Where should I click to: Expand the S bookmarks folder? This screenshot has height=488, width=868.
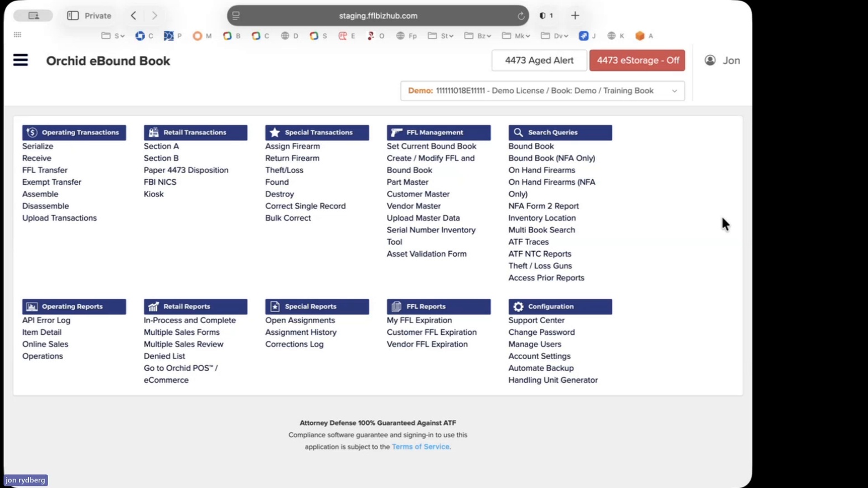coord(113,35)
